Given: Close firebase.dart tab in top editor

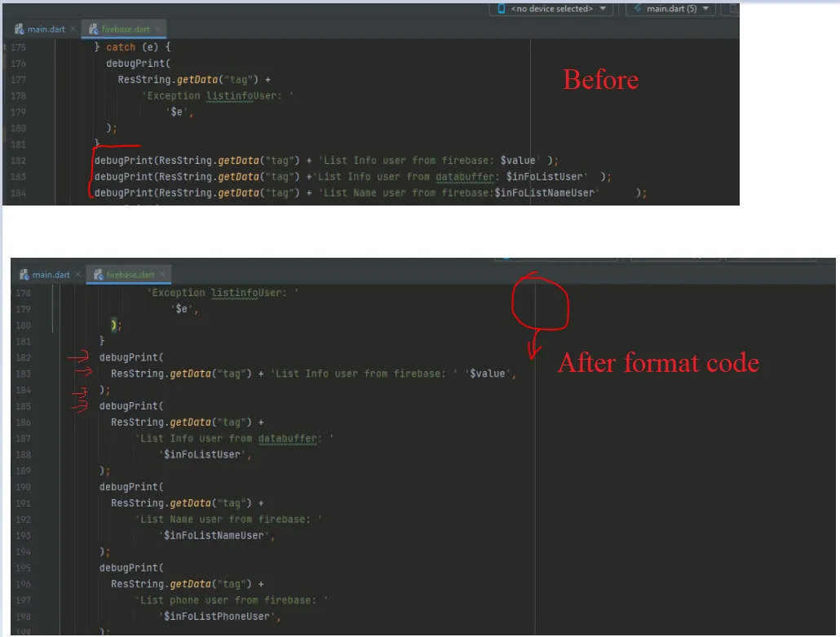Looking at the screenshot, I should 157,29.
